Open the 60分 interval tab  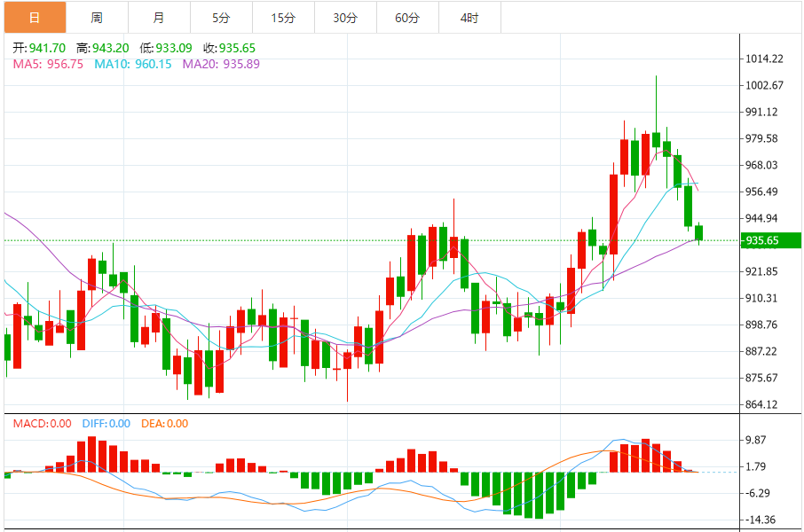click(x=407, y=18)
